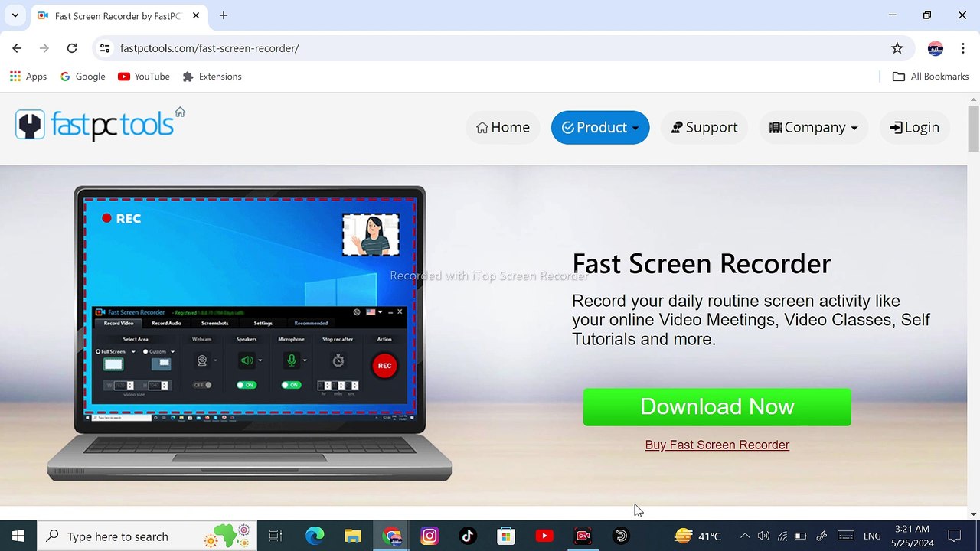Switch the ENG input language
This screenshot has width=980, height=551.
coord(872,536)
